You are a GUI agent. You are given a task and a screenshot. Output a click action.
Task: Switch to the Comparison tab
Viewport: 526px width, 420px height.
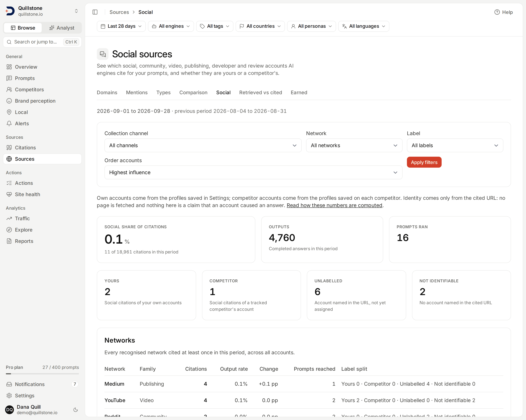(193, 93)
